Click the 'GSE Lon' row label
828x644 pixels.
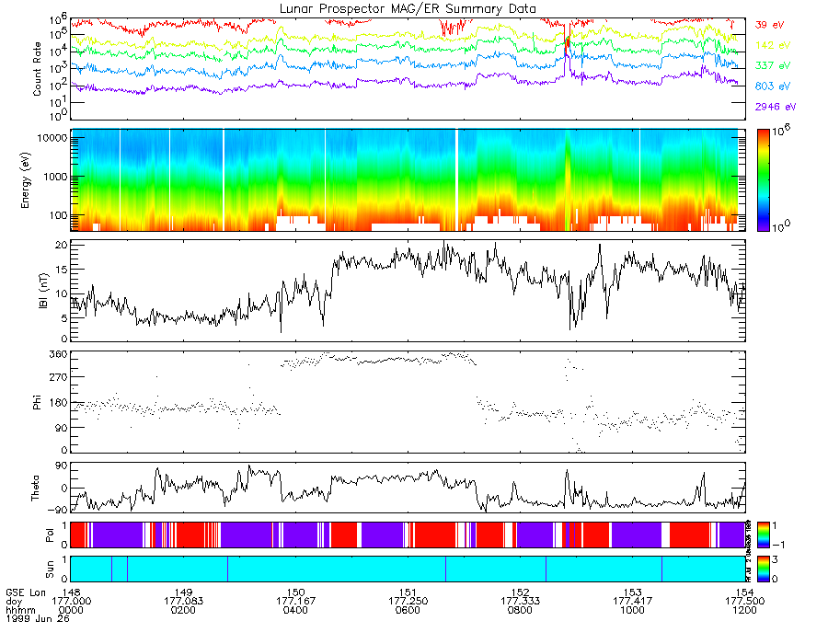pyautogui.click(x=26, y=592)
